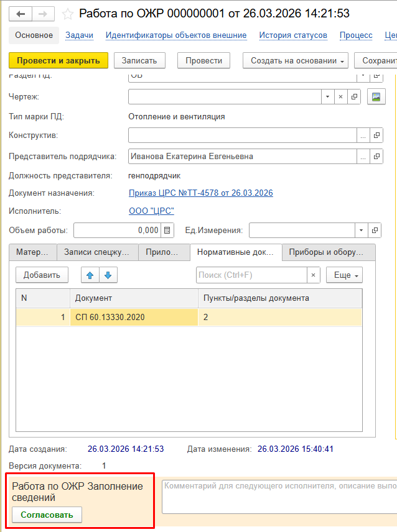Switch to Приборы и обору... tab
Viewport: 397px width, 532px height.
tap(328, 252)
